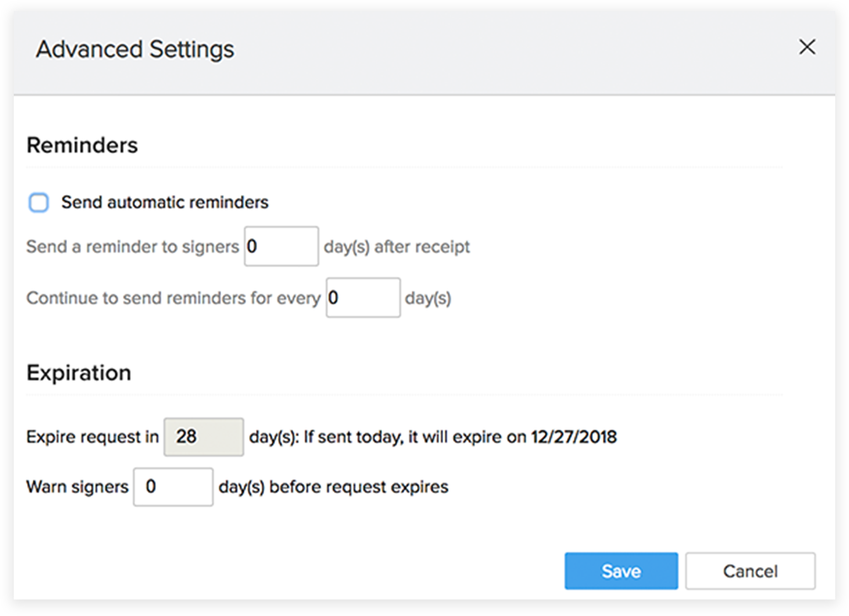
Task: Click the continue reminders interval field
Action: point(363,298)
